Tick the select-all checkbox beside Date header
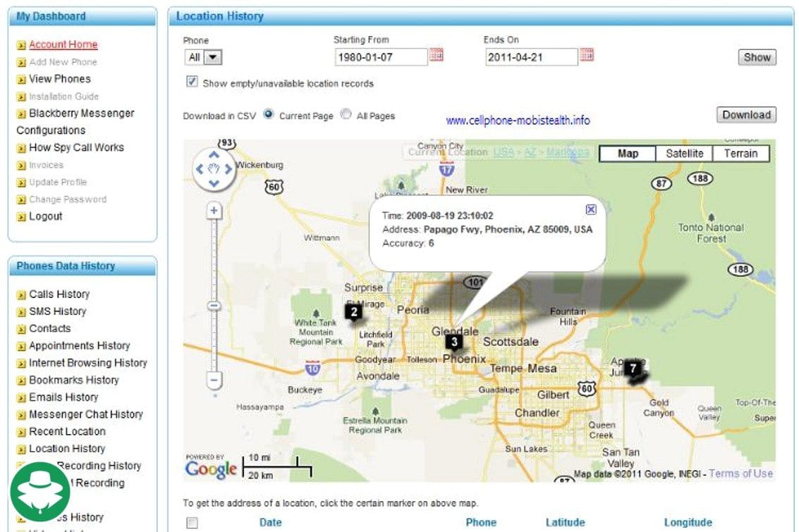Screen dimensions: 799x532 192,523
